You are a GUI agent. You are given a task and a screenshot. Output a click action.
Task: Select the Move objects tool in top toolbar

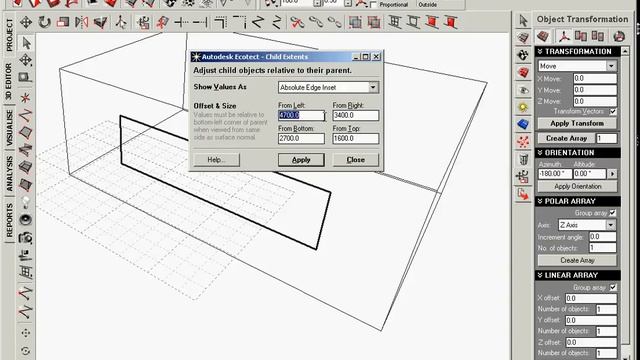pyautogui.click(x=26, y=22)
